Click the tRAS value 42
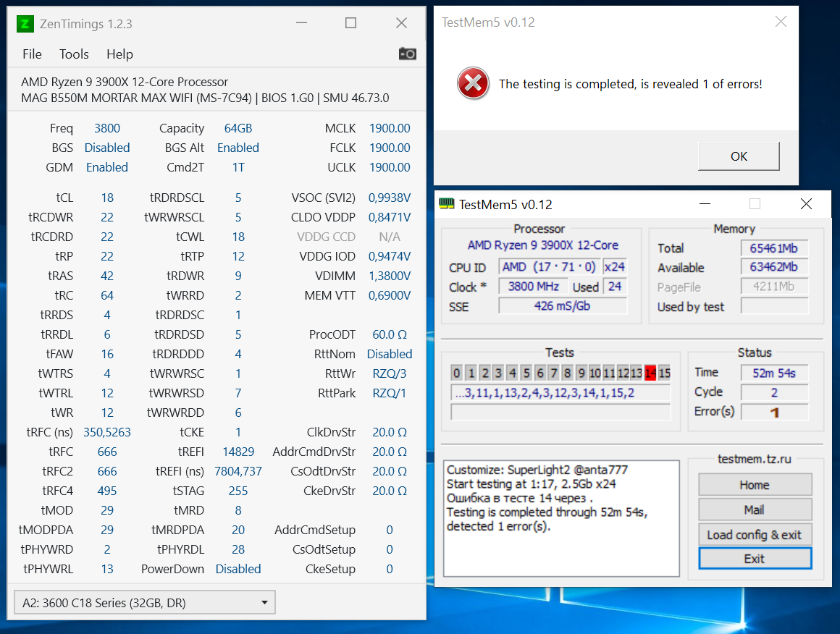Image resolution: width=840 pixels, height=634 pixels. (107, 276)
